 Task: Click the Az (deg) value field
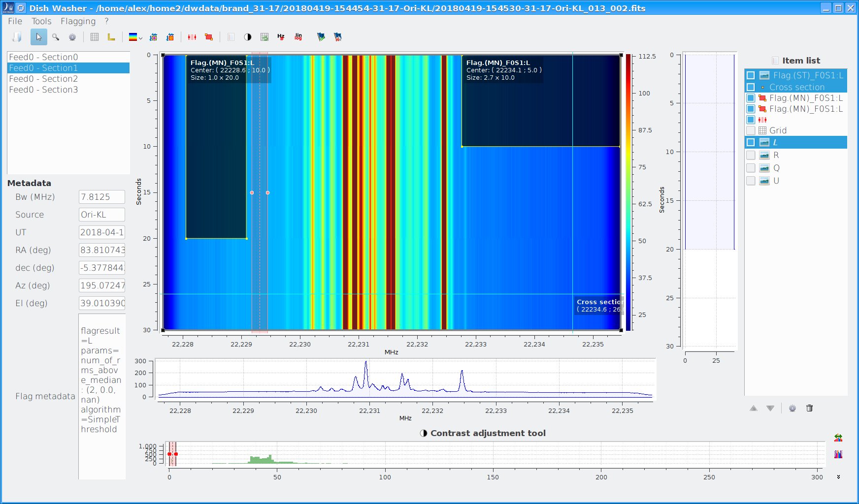[102, 285]
